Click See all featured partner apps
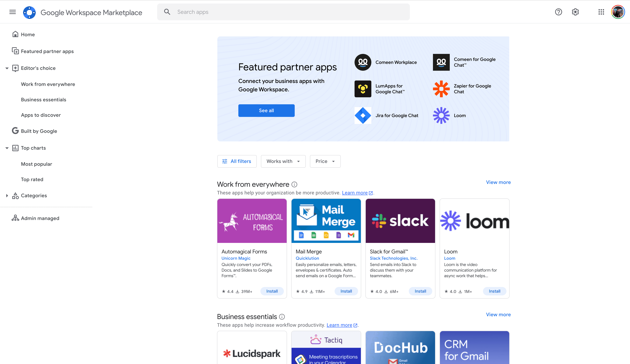Viewport: 630px width, 364px height. (266, 110)
